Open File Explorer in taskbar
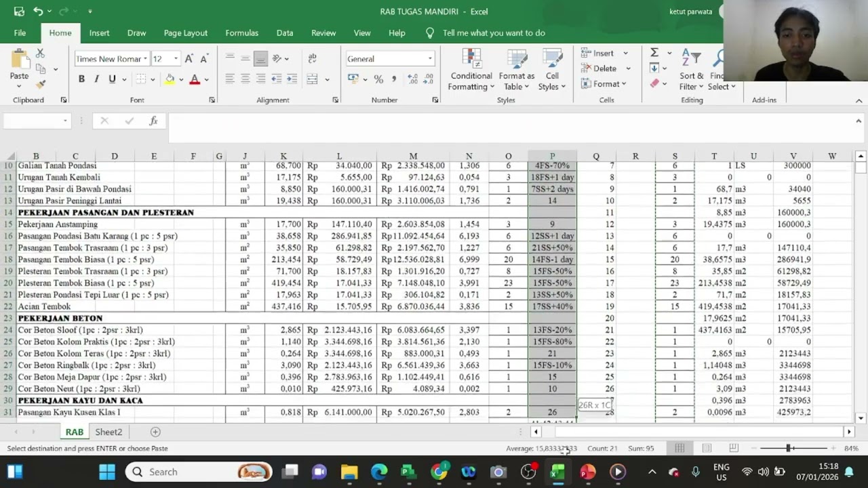The image size is (868, 488). pos(349,472)
